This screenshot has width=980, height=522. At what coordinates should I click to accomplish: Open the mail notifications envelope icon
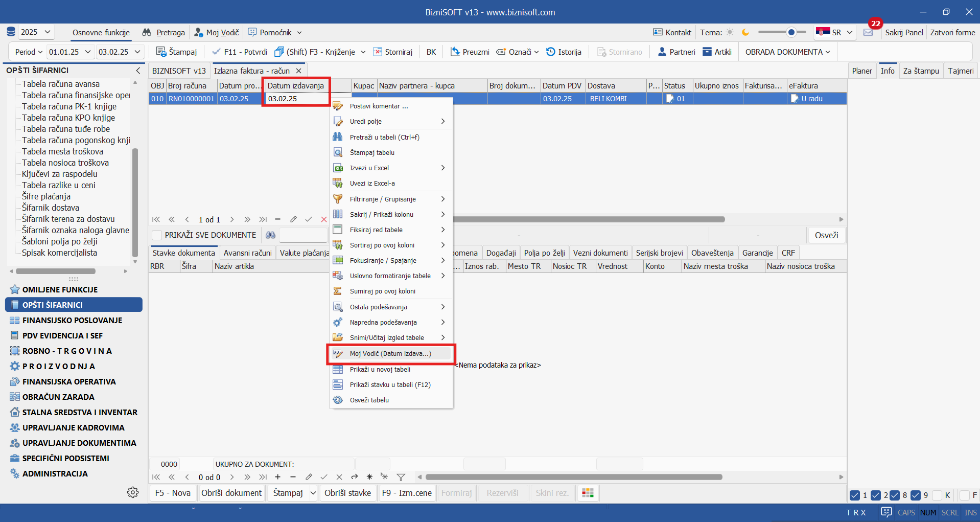pos(868,32)
